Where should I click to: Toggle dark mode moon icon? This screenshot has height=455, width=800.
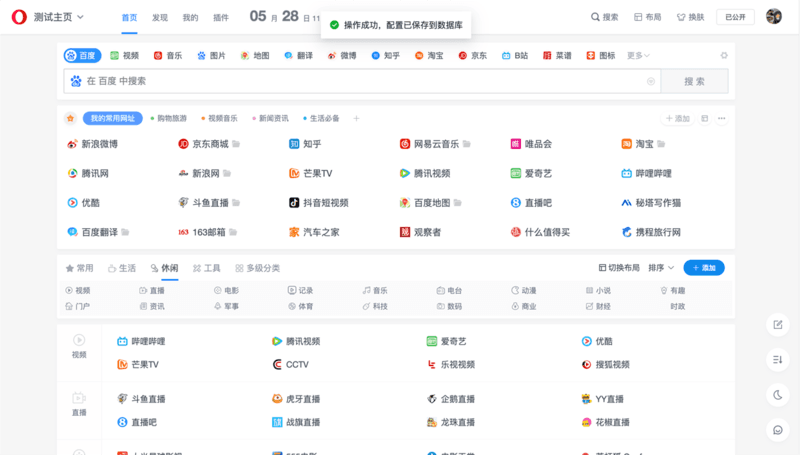coord(778,395)
